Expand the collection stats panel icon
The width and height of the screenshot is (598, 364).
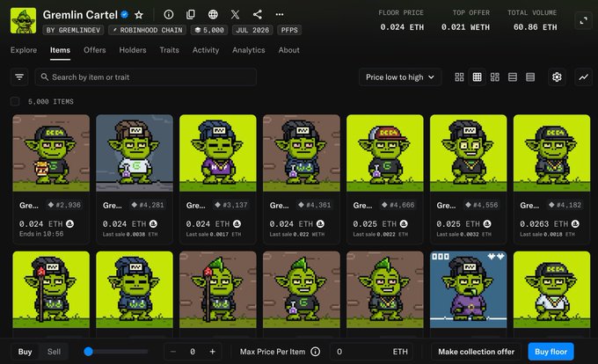tap(584, 20)
